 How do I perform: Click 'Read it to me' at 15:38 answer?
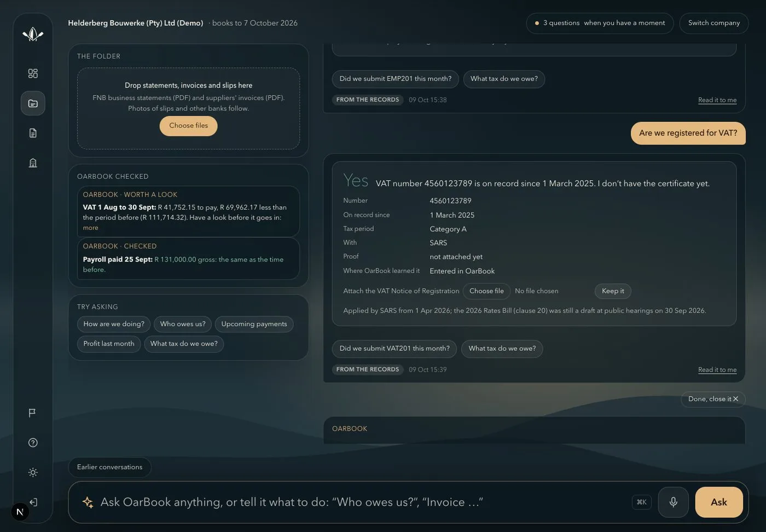click(717, 100)
